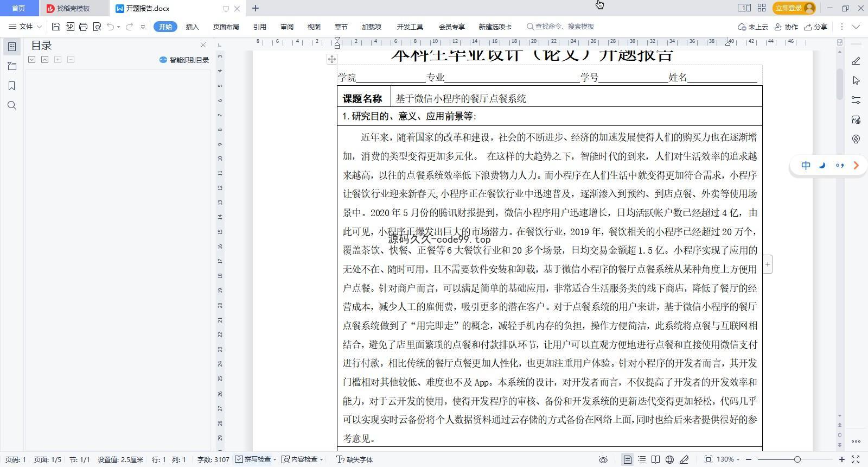Click the right panel properties sliders icon

(x=856, y=100)
